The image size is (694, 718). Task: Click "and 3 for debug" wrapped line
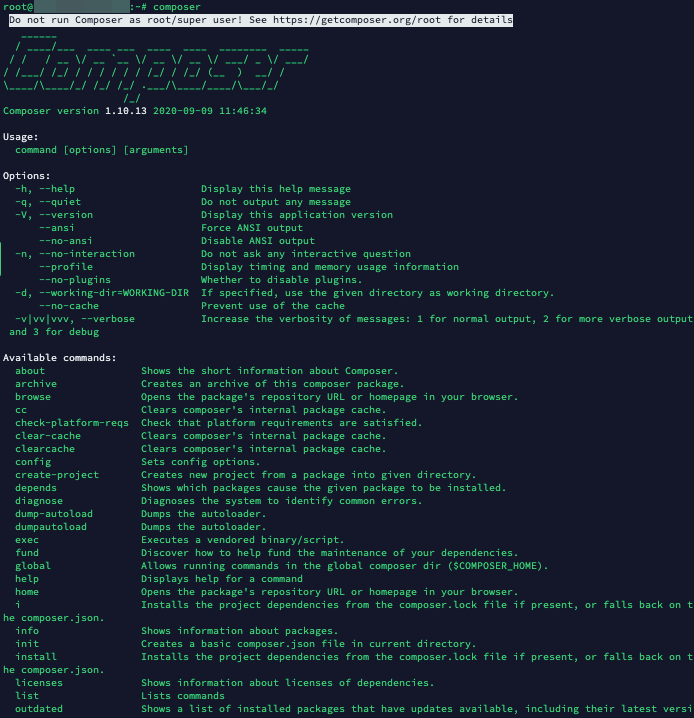[x=54, y=332]
